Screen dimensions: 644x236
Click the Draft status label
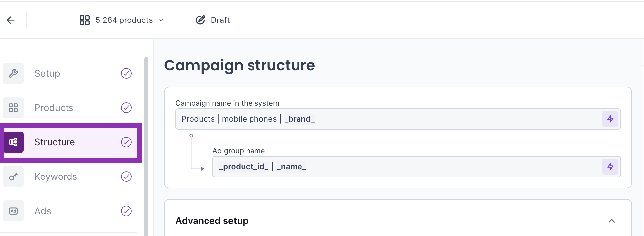[220, 20]
